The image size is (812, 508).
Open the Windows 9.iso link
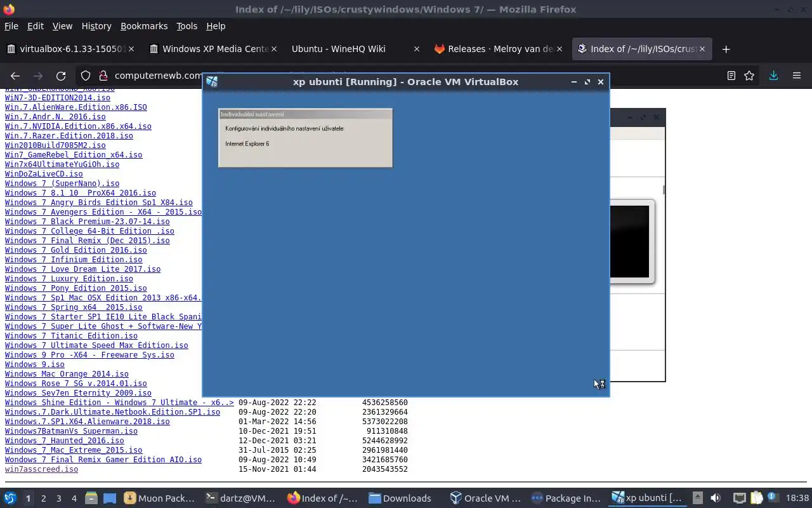point(34,364)
